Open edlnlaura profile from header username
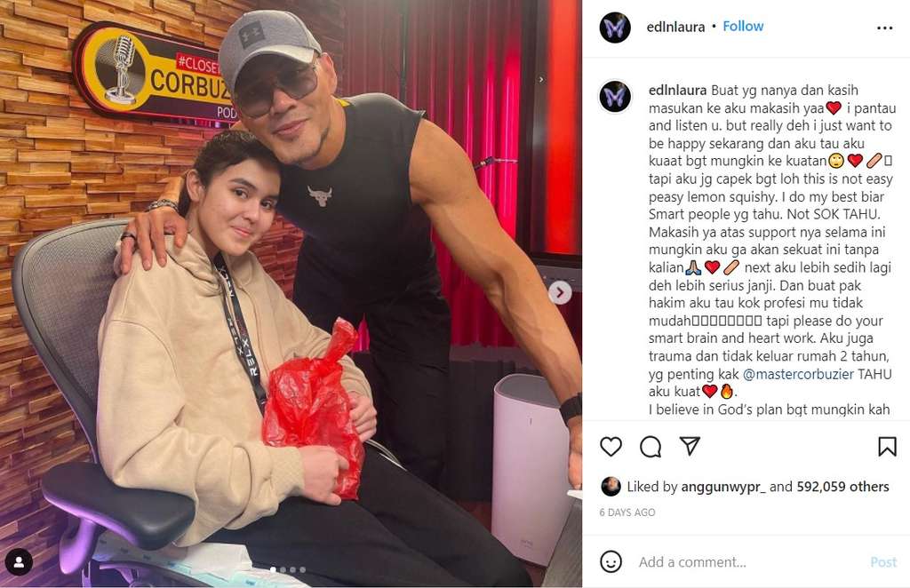The width and height of the screenshot is (910, 588). 675,27
